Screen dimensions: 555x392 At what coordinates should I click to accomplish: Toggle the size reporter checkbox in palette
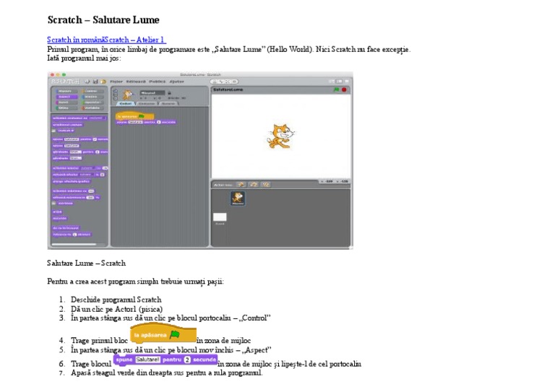tap(53, 204)
